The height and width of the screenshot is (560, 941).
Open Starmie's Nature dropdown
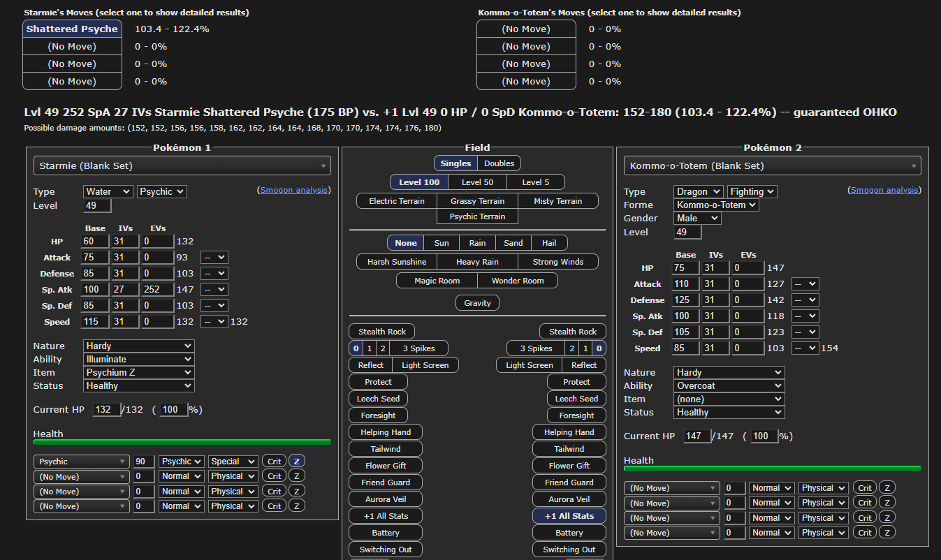pos(139,346)
